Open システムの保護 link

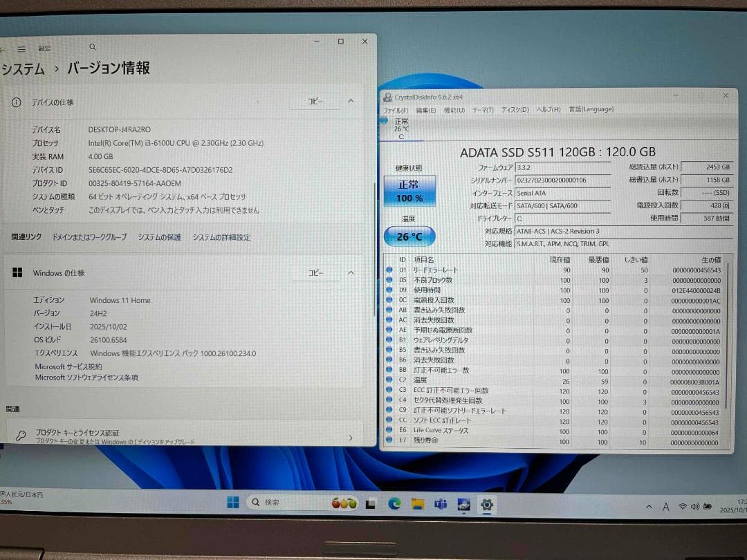160,237
